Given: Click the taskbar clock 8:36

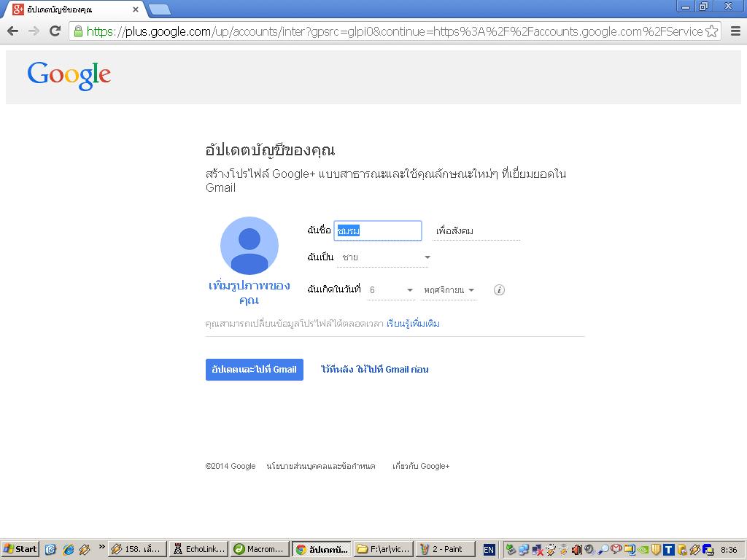Looking at the screenshot, I should point(729,550).
